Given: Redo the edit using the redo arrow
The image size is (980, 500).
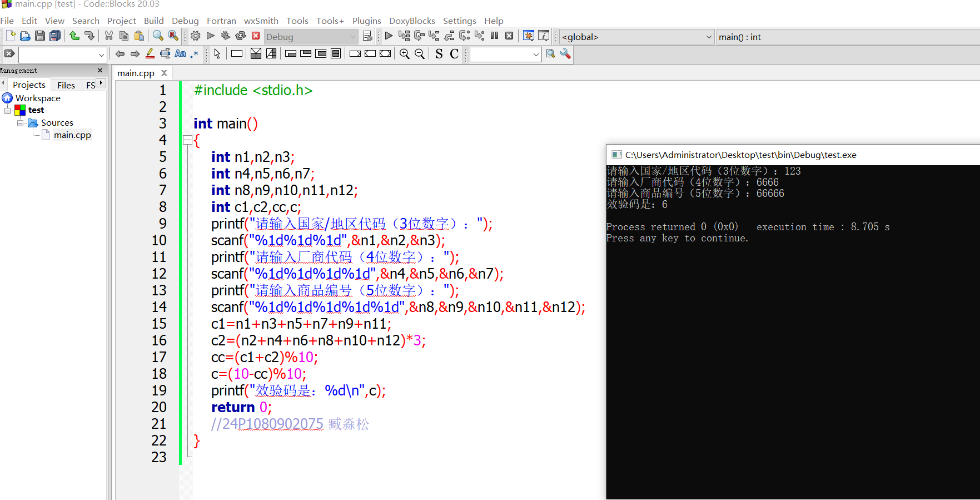Looking at the screenshot, I should coord(89,36).
